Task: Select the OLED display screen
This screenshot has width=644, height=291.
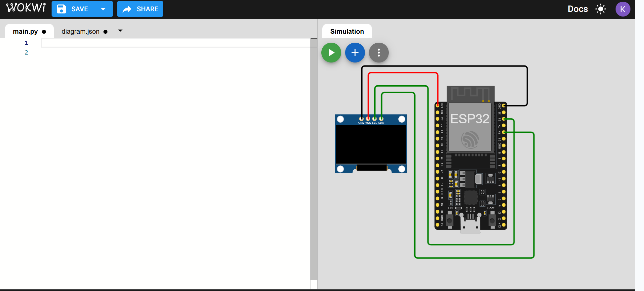Action: tap(371, 144)
